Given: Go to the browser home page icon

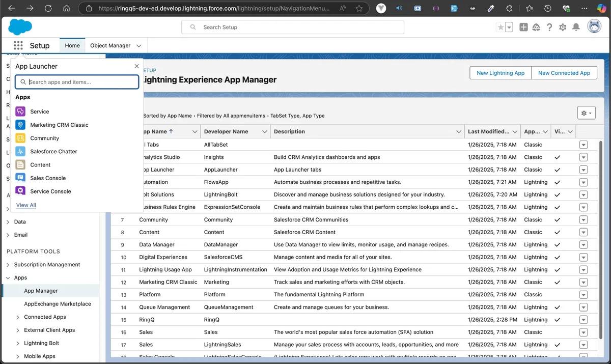Looking at the screenshot, I should point(66,8).
